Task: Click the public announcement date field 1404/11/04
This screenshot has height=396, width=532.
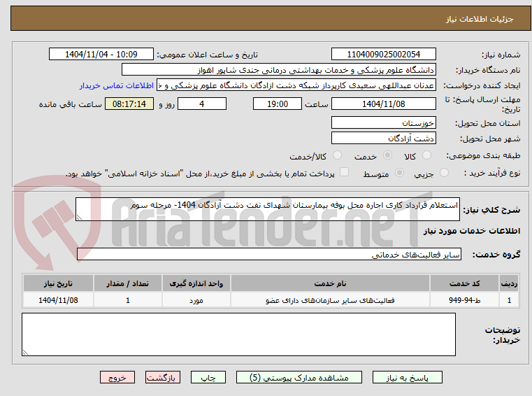Action: tap(101, 55)
